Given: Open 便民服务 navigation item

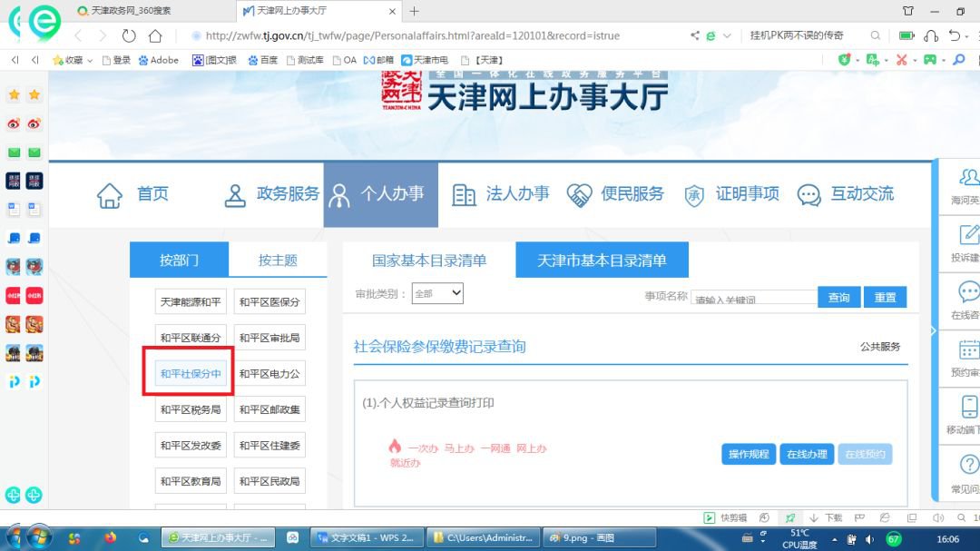Looking at the screenshot, I should point(615,194).
